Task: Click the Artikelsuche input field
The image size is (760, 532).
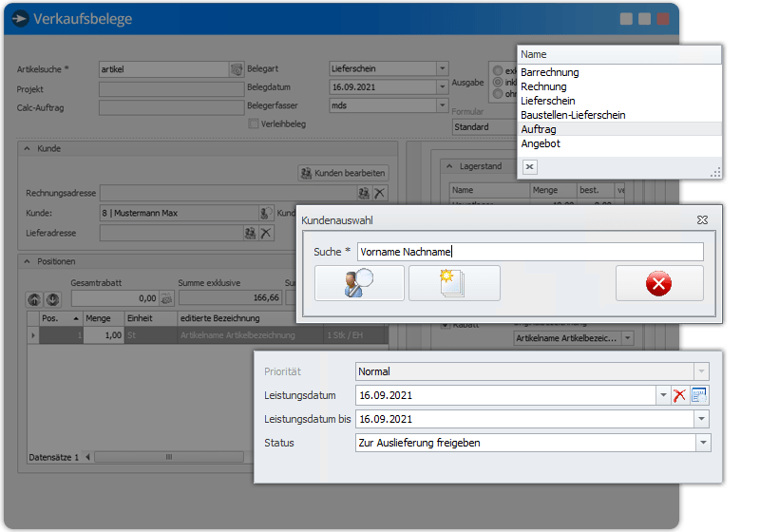Action: point(163,69)
